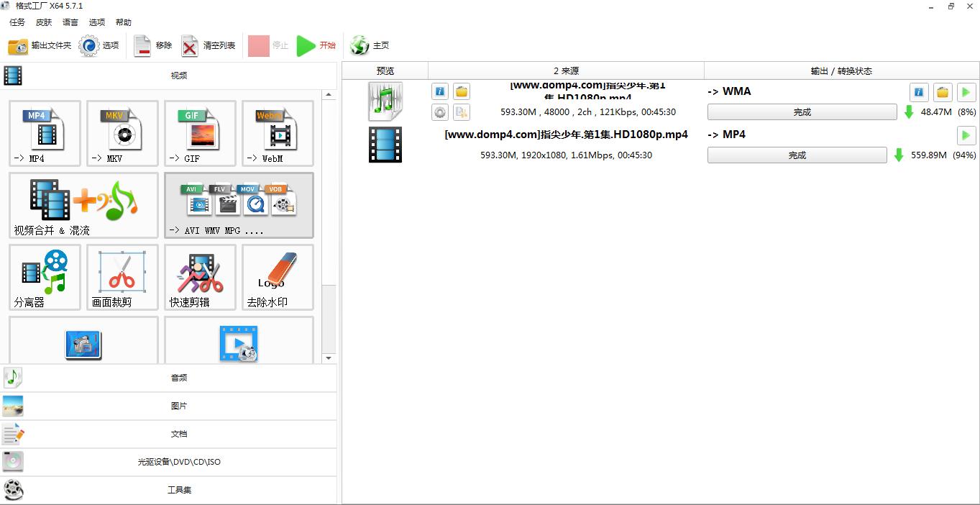Open the 画面裁剪 crop tool
Viewport: 980px width, 505px height.
click(122, 277)
